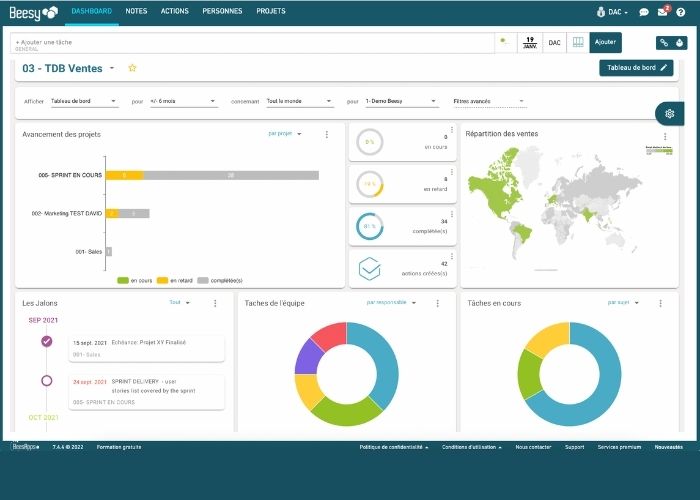Click the bar of 001- Sales

[x=109, y=252]
